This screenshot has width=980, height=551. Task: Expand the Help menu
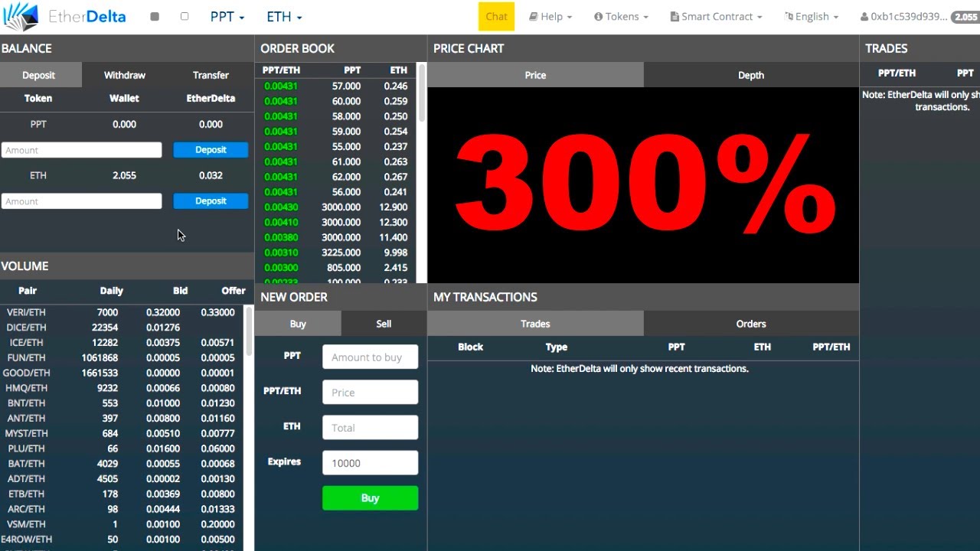[550, 16]
